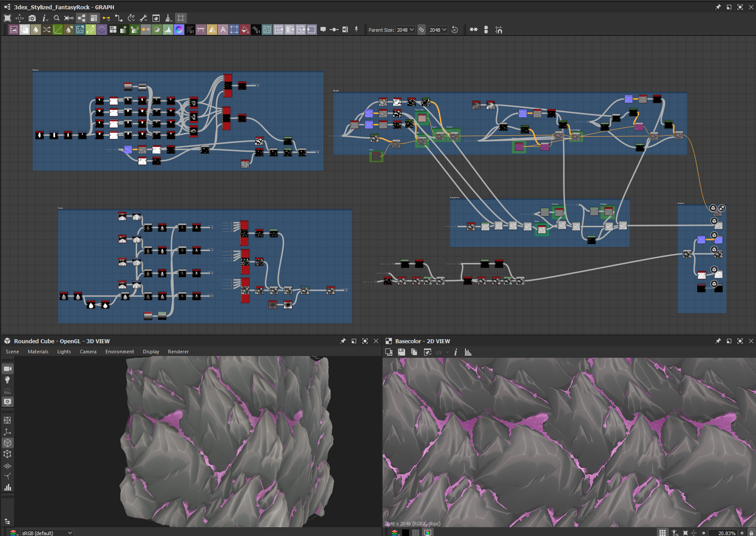Screen dimensions: 756x536
Task: Open the Environment menu in 3D view
Action: click(x=119, y=352)
